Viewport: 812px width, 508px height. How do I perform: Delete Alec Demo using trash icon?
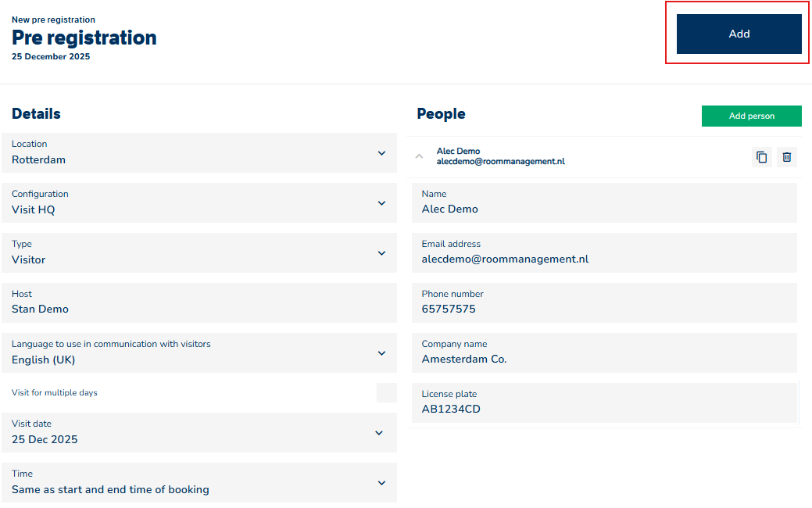pyautogui.click(x=787, y=157)
